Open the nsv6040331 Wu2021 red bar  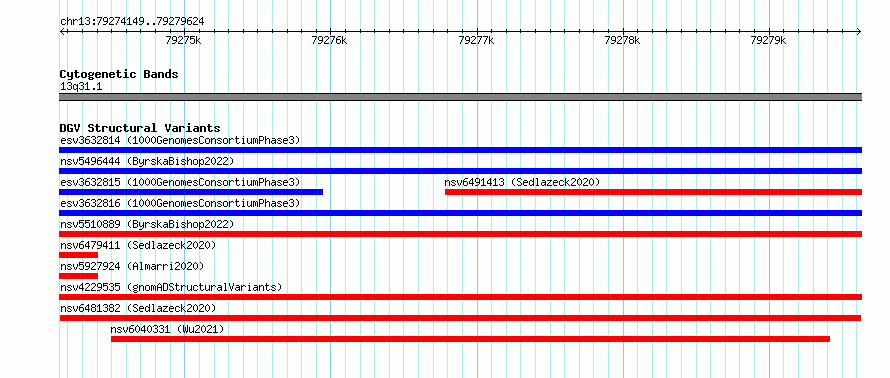(470, 339)
